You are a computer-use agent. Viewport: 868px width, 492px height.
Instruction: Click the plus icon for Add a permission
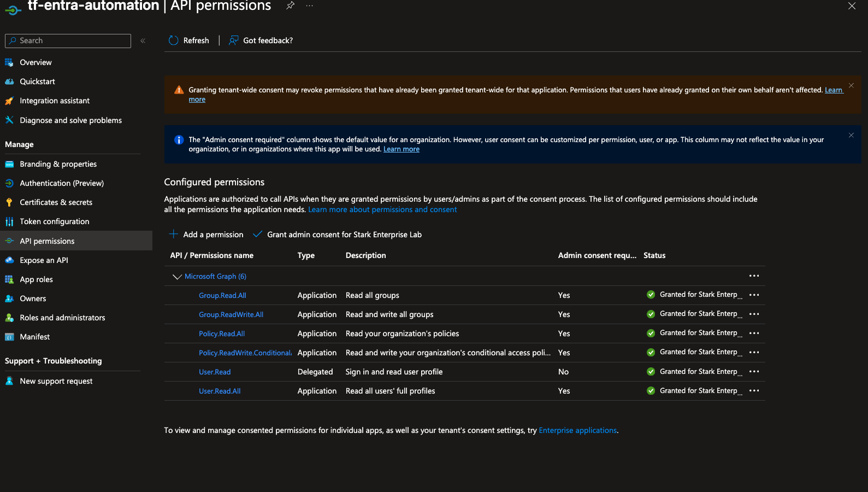click(x=173, y=234)
